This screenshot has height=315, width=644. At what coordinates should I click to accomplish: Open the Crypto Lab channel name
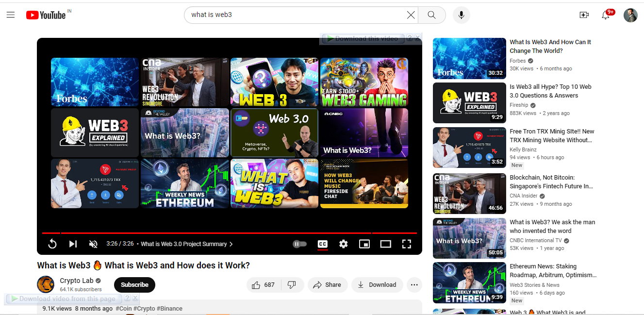[77, 281]
